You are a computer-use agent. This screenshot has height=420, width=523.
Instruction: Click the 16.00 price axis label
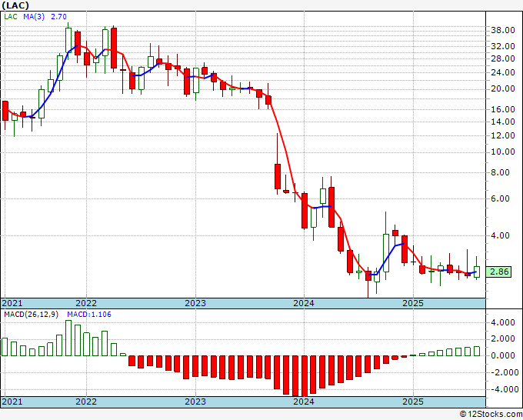tap(503, 109)
